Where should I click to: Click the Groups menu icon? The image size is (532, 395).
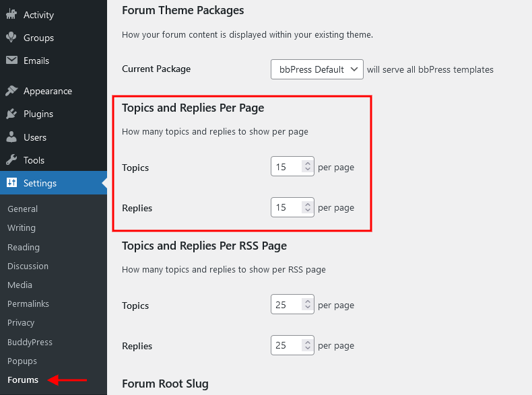[11, 37]
